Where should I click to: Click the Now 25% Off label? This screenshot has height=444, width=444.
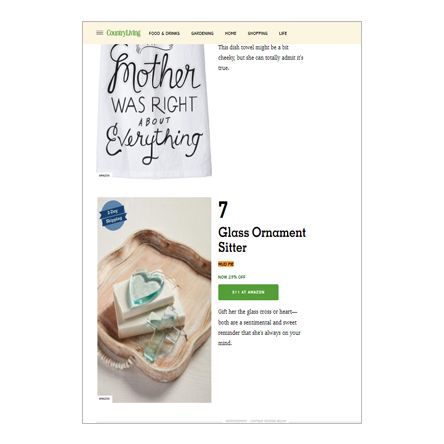point(232,277)
